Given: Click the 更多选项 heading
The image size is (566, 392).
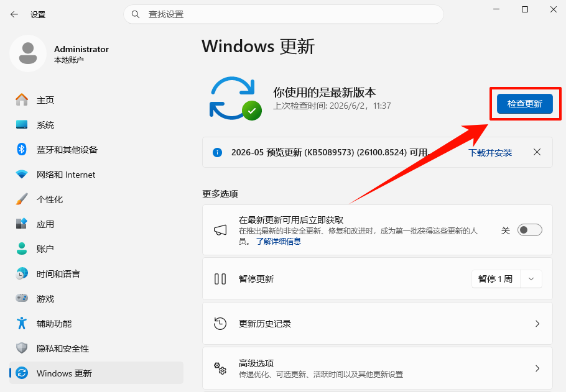Looking at the screenshot, I should (x=220, y=194).
